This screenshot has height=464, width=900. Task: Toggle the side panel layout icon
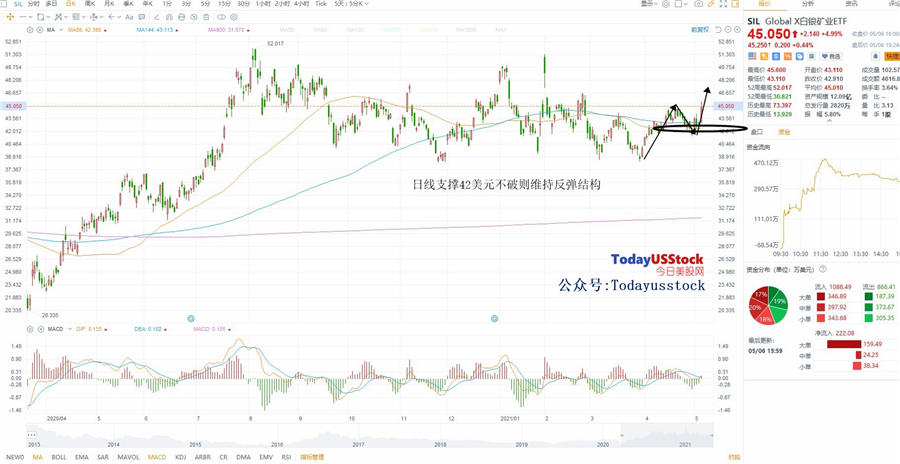[735, 3]
